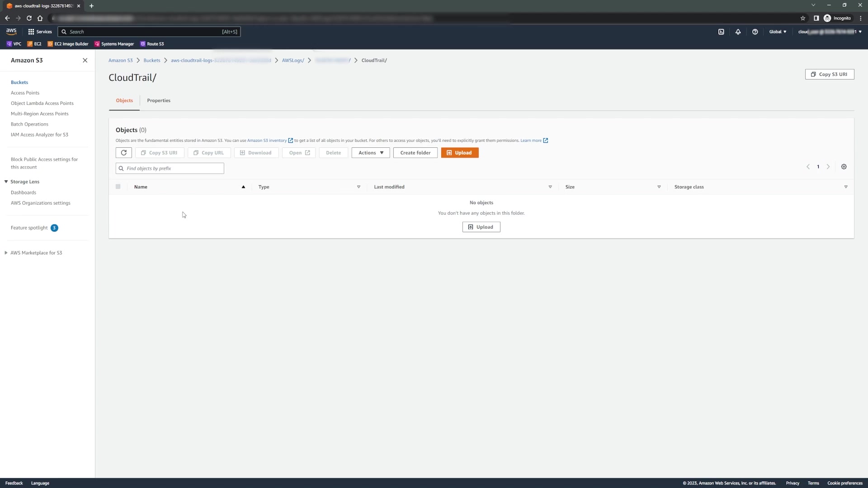Open AWS CloudShell icon in top bar

(x=721, y=32)
